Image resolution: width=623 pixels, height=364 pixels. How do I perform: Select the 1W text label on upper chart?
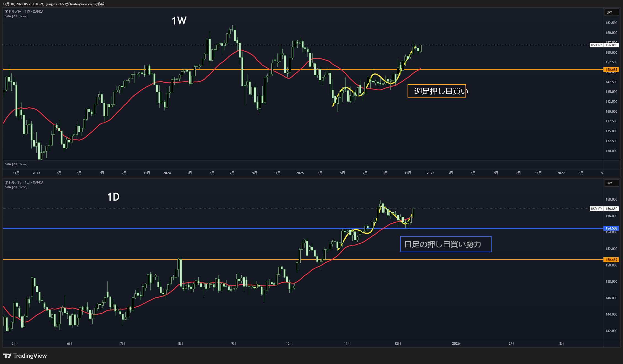click(179, 21)
